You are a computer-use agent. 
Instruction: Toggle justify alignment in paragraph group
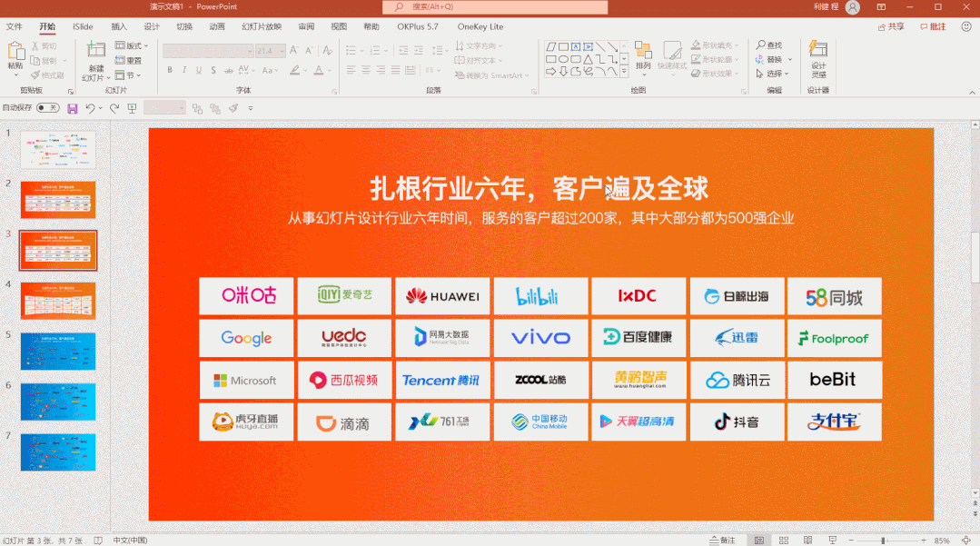pos(395,70)
